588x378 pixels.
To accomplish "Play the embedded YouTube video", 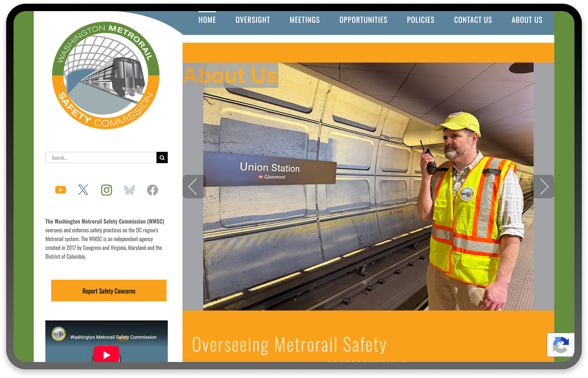I will tap(106, 354).
